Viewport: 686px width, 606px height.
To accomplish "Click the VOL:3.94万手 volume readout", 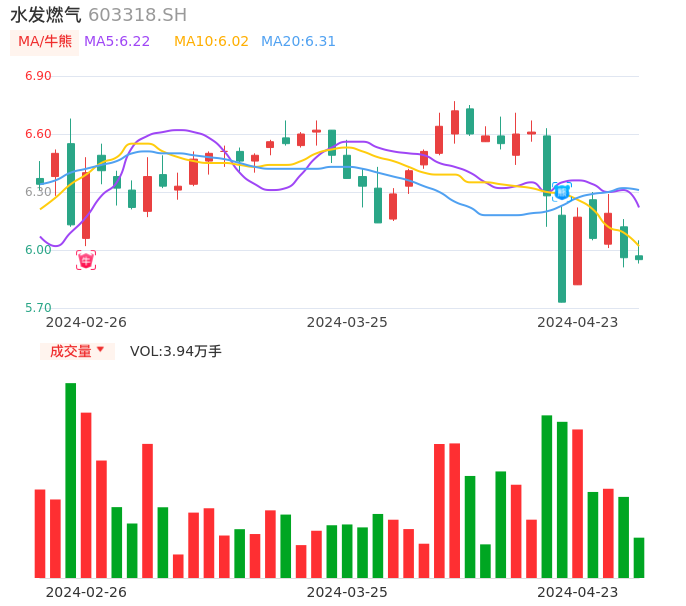I will pos(176,351).
